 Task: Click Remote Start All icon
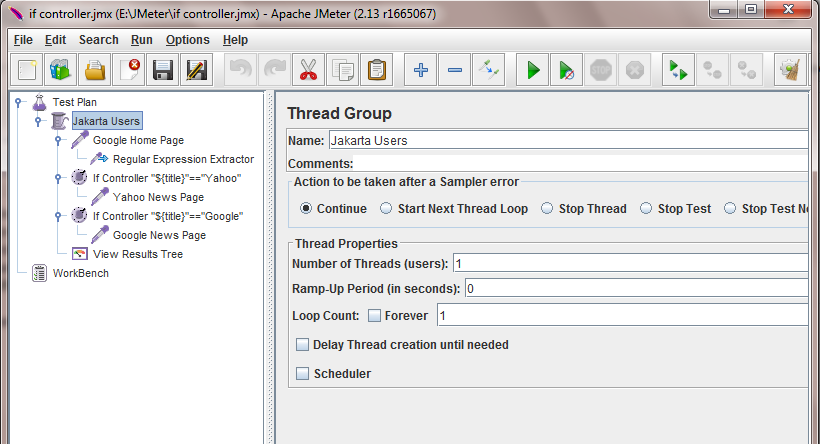[678, 70]
